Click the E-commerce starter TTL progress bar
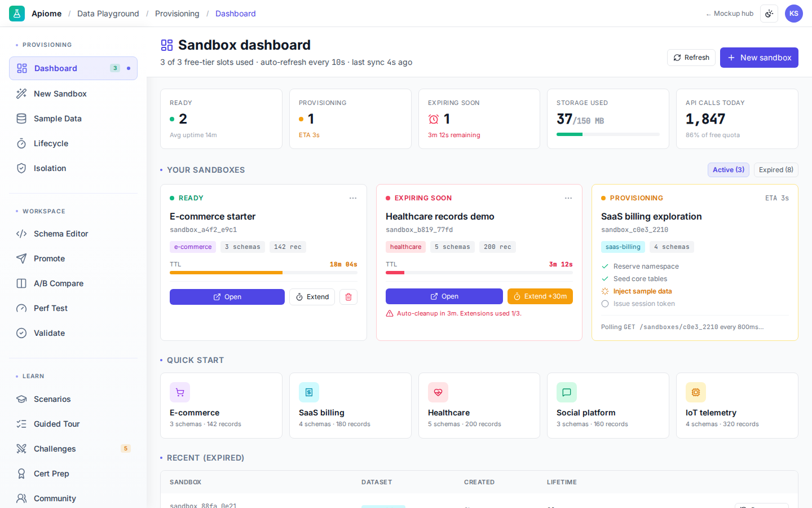Viewport: 812px width, 508px height. click(x=263, y=273)
